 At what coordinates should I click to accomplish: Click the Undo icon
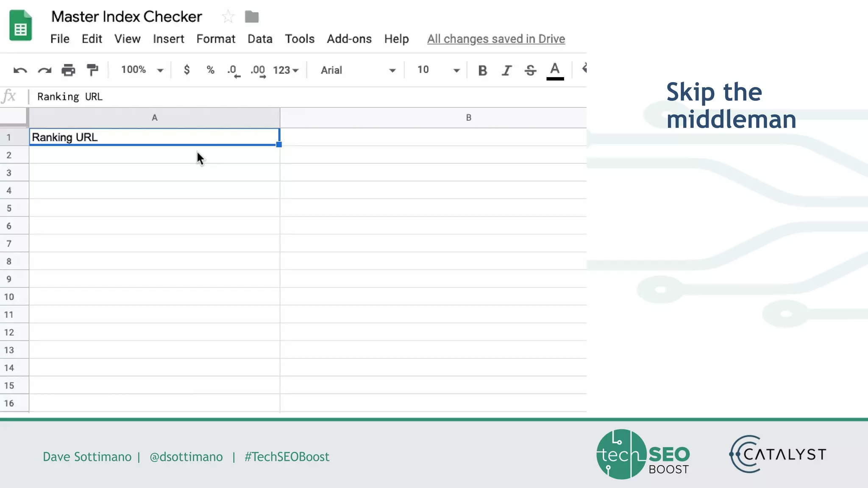click(20, 70)
